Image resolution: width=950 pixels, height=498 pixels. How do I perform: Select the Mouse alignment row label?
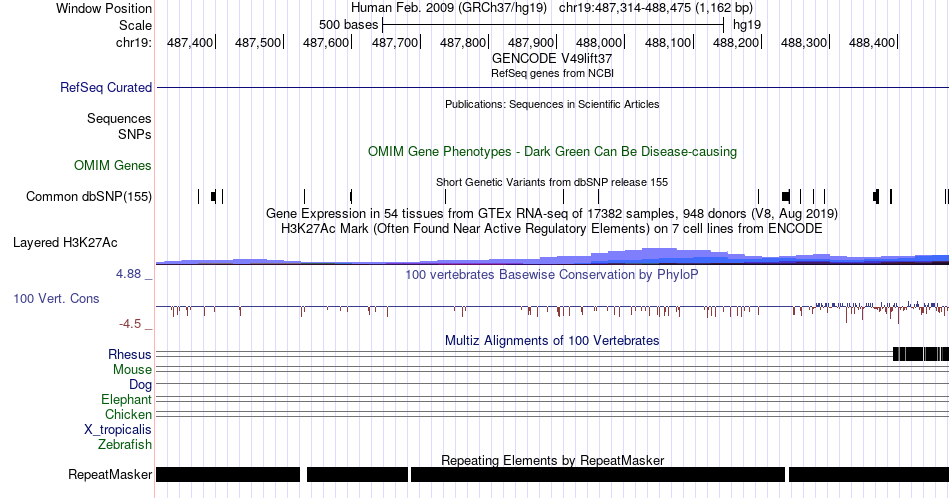click(x=132, y=370)
